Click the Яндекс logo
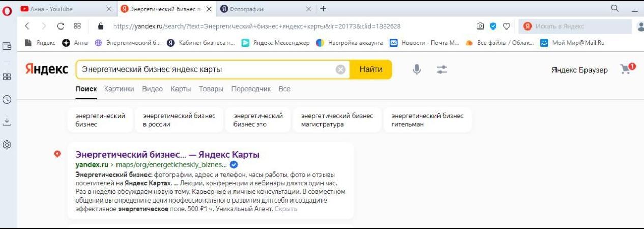The height and width of the screenshot is (229, 644). [x=46, y=70]
